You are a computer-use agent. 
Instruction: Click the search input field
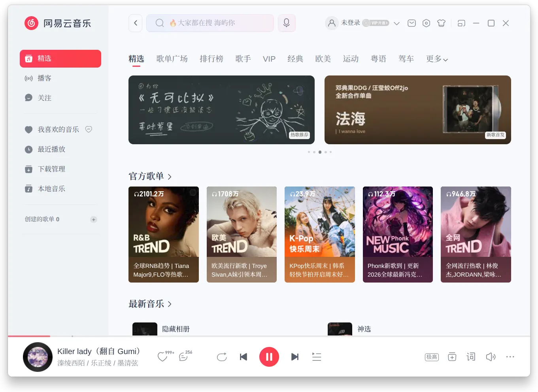210,23
